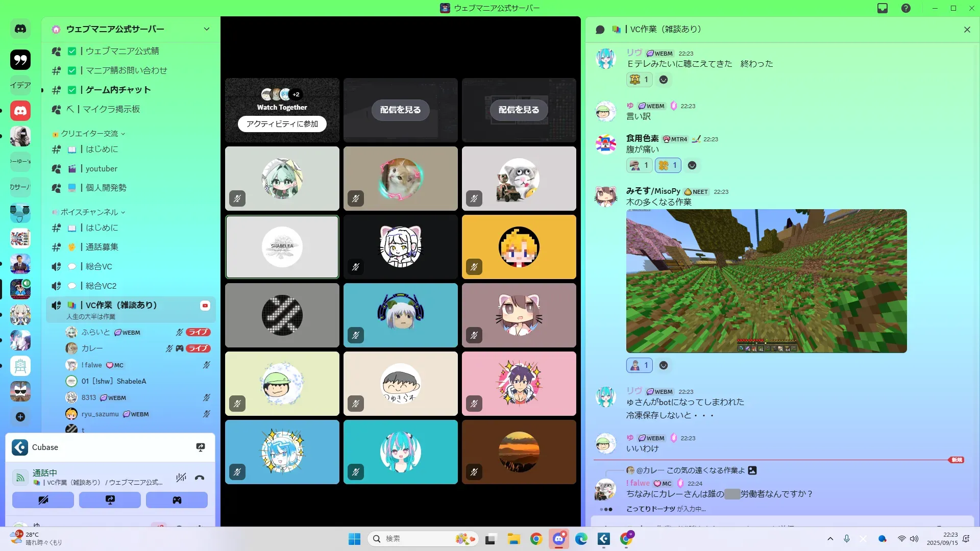Start screen share from voice panel

pos(110,500)
